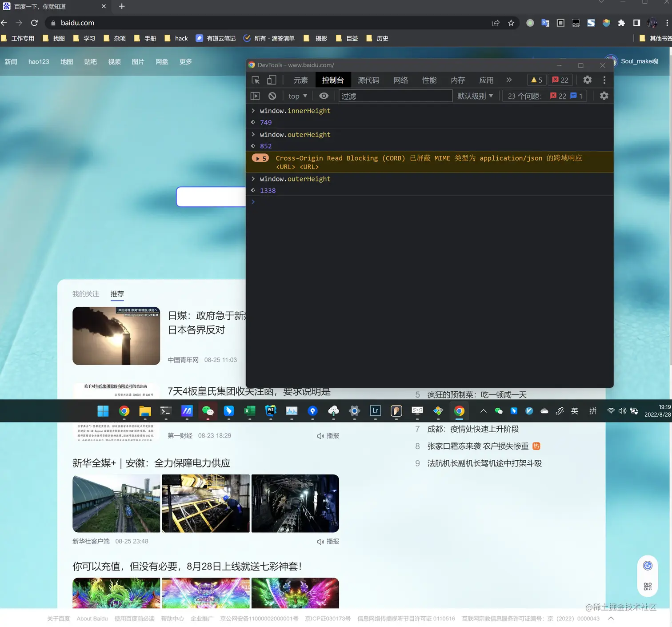Open the hot item 成都:疫情处快速上升阶段

[473, 429]
